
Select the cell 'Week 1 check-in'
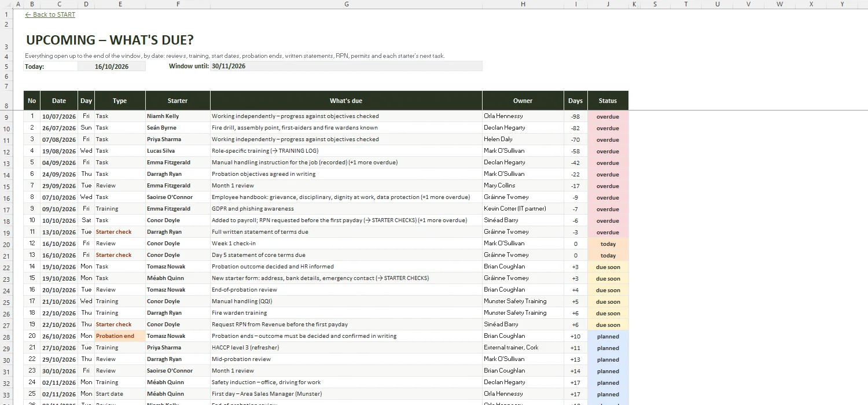pyautogui.click(x=346, y=244)
